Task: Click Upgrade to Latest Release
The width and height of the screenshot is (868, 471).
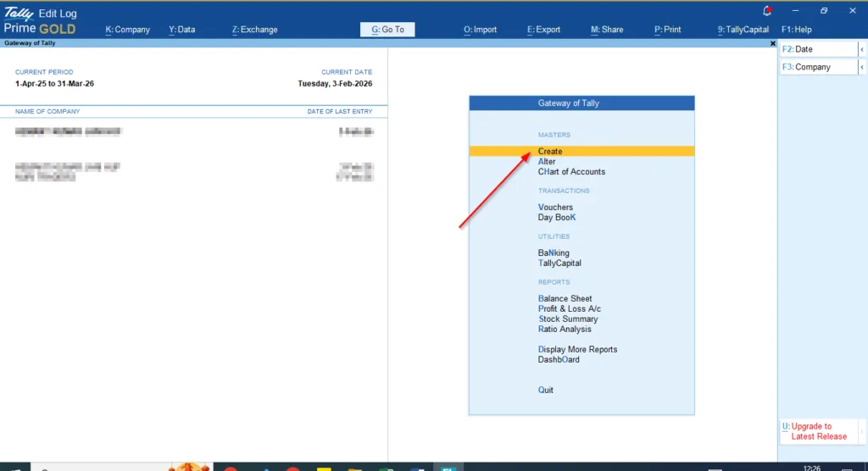Action: pyautogui.click(x=819, y=431)
